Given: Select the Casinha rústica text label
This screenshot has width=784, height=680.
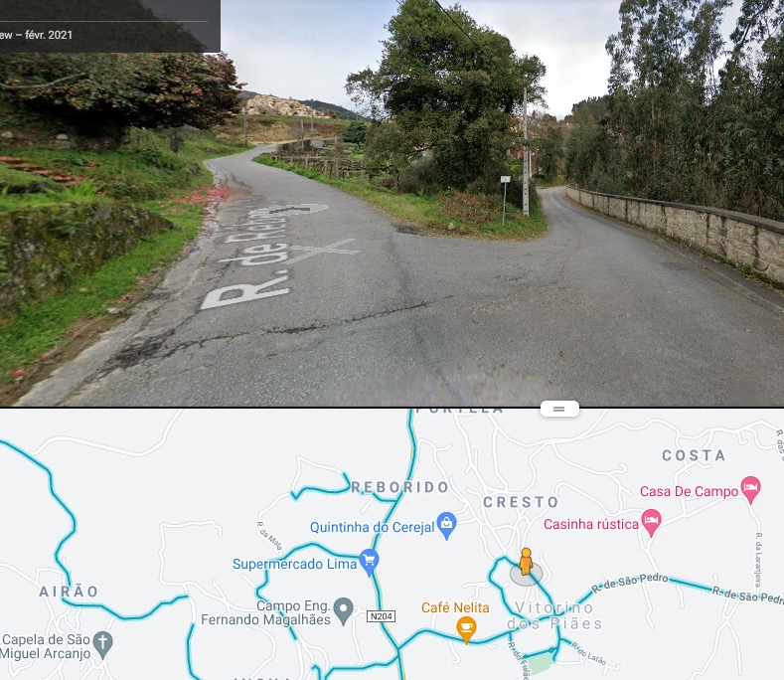Looking at the screenshot, I should 591,524.
